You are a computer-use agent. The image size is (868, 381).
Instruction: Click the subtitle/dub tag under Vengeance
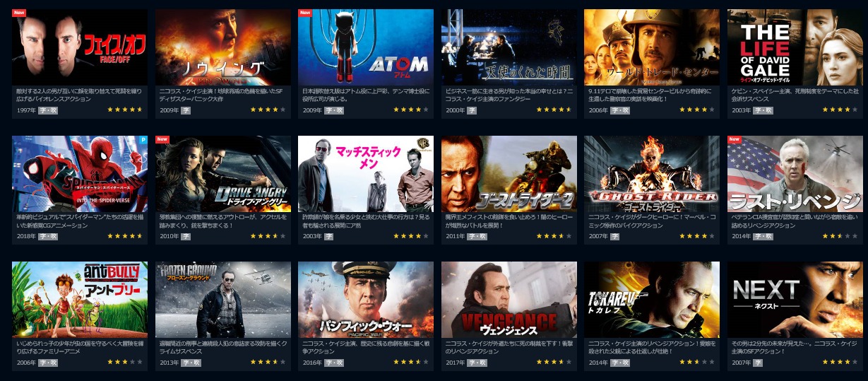(477, 363)
